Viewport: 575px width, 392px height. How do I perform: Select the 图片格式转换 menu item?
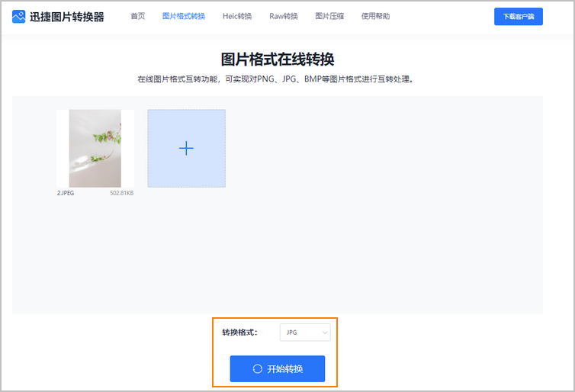[184, 16]
